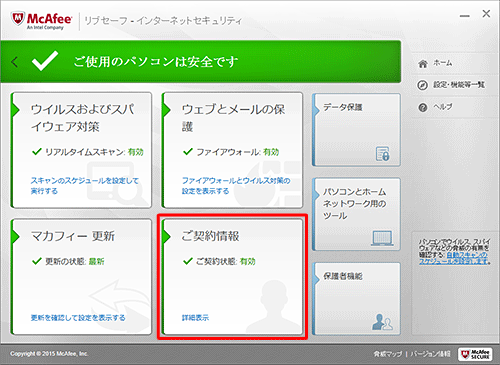The image size is (500, 365).
Task: Click the large white checkmark status icon
Action: pos(45,61)
